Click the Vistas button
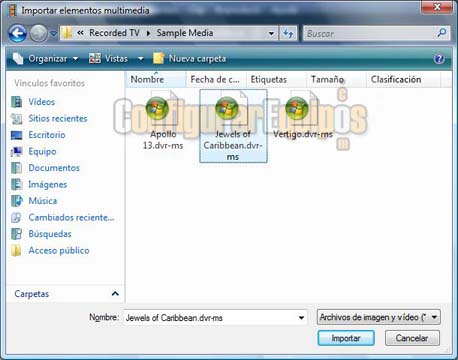The image size is (458, 360). (109, 59)
